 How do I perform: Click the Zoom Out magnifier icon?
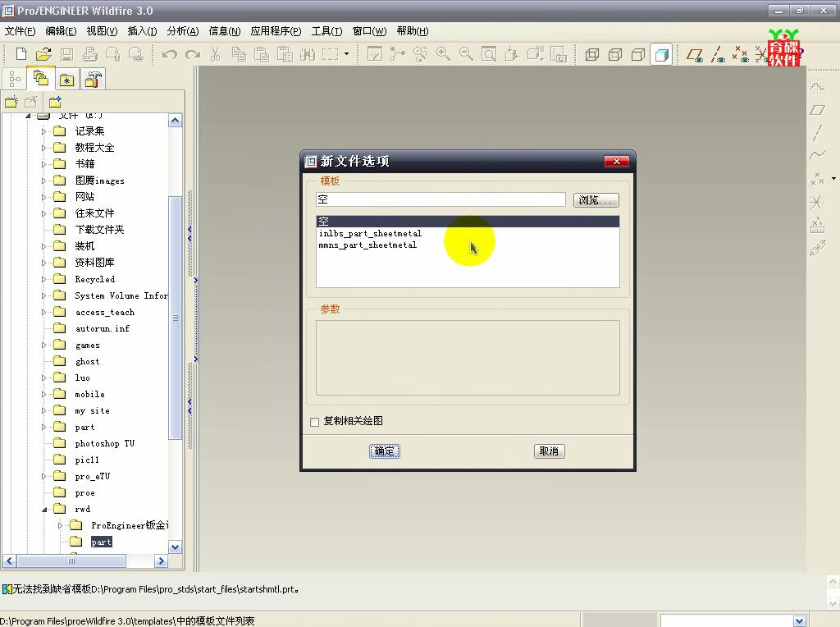coord(466,53)
